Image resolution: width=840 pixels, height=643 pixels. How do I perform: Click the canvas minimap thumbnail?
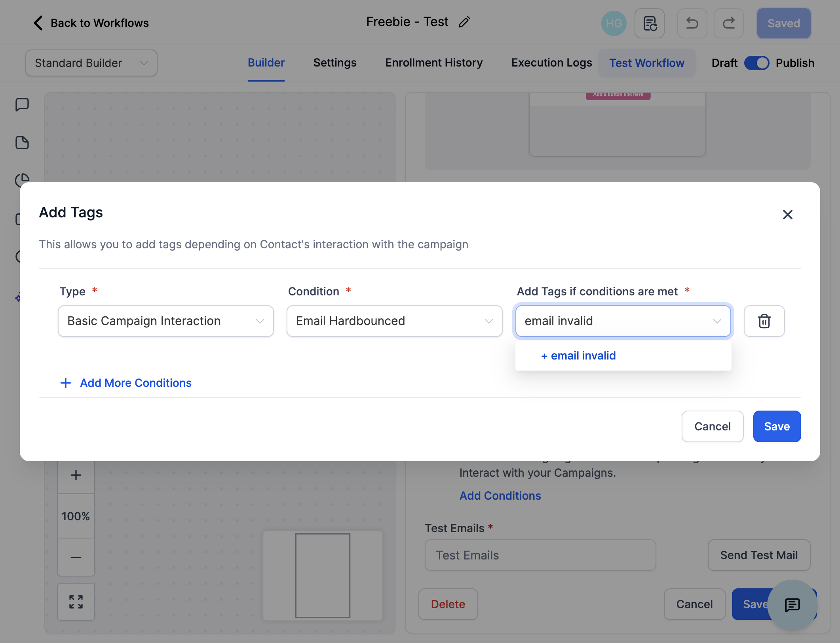click(323, 575)
